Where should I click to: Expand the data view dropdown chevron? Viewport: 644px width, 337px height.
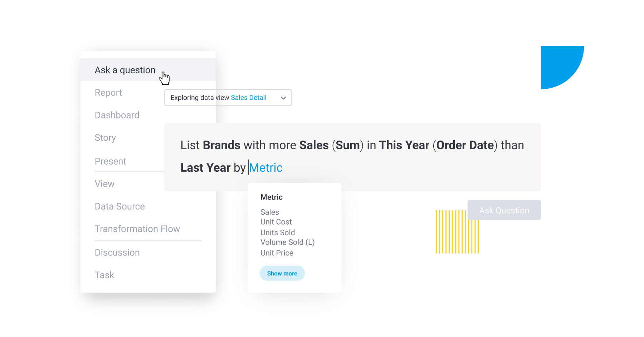pyautogui.click(x=283, y=98)
